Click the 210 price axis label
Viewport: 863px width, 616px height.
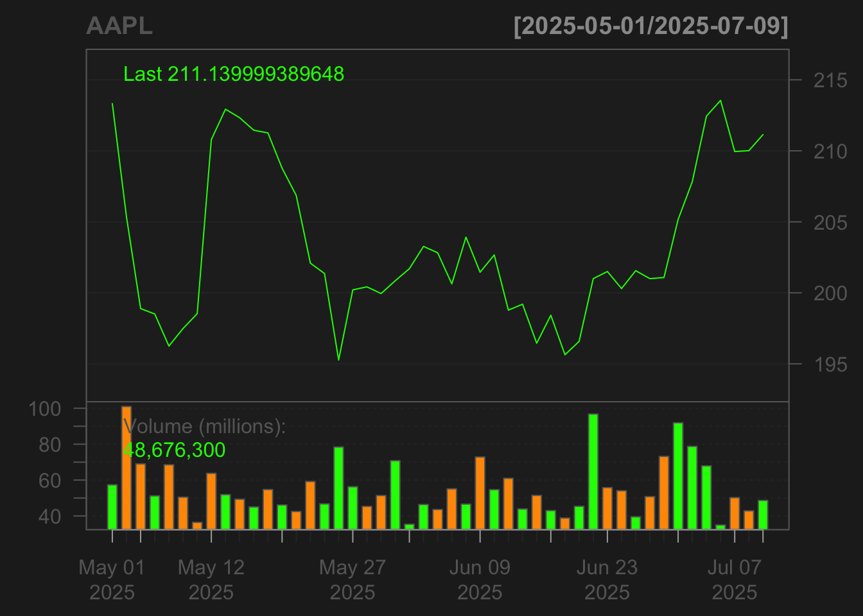830,151
